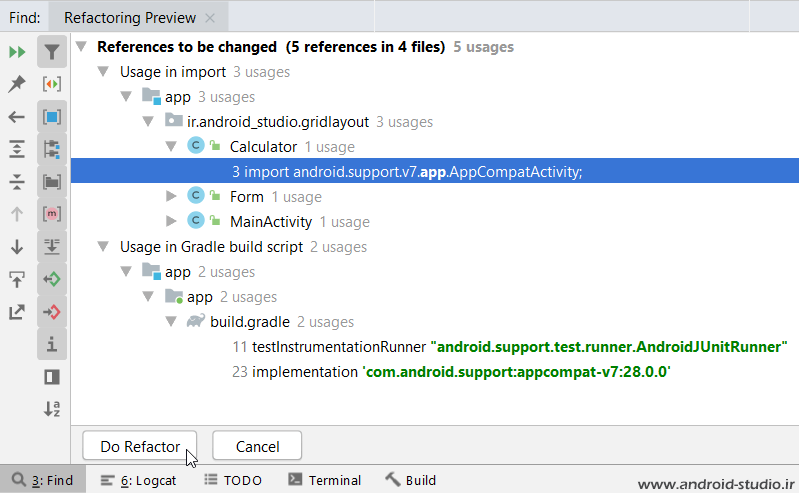This screenshot has width=799, height=493.
Task: Expand the Form class node
Action: point(171,196)
